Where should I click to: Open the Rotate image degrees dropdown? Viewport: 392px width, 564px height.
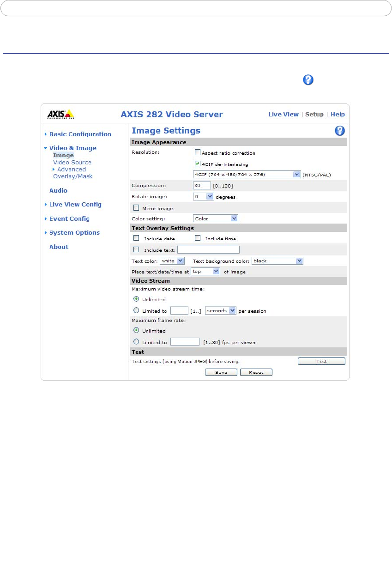pos(204,196)
